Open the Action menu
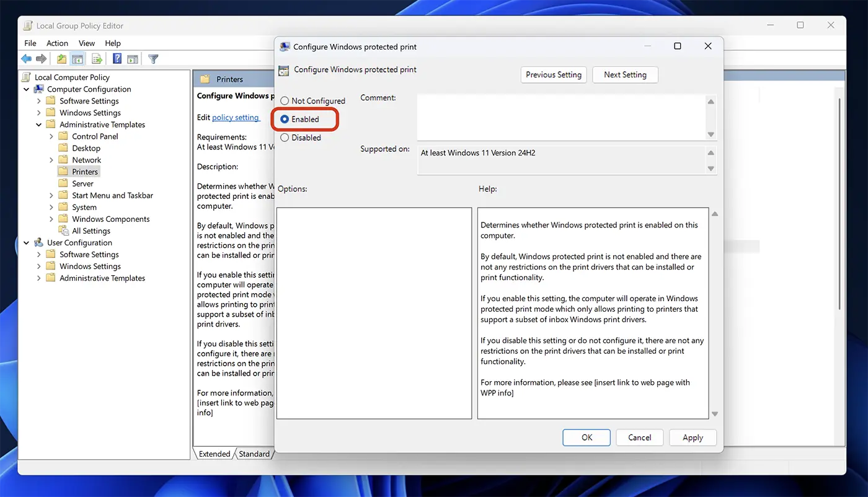The width and height of the screenshot is (868, 497). click(x=57, y=43)
